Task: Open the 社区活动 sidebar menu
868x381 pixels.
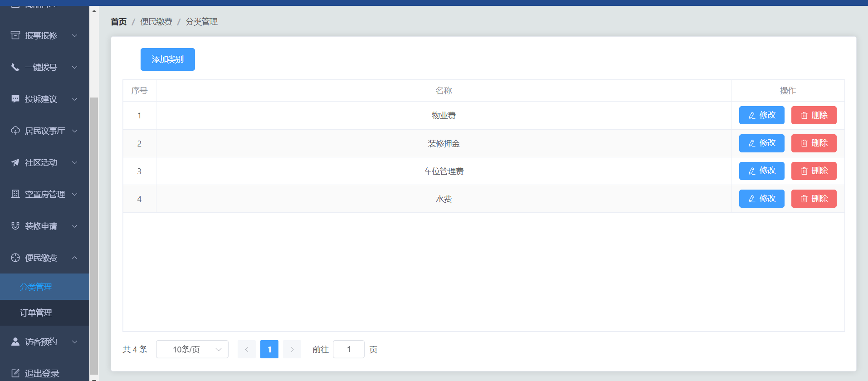Action: click(44, 162)
